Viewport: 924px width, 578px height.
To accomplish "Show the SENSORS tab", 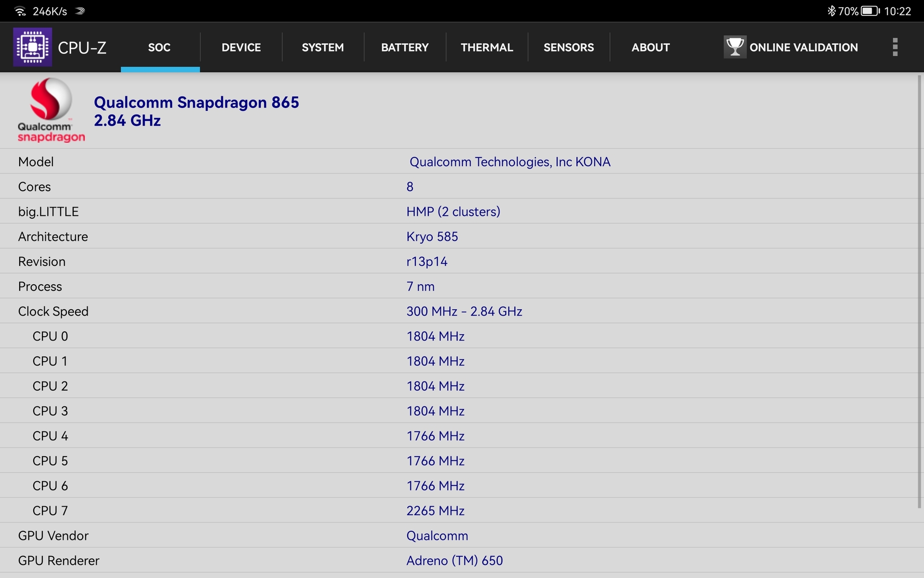I will click(568, 47).
